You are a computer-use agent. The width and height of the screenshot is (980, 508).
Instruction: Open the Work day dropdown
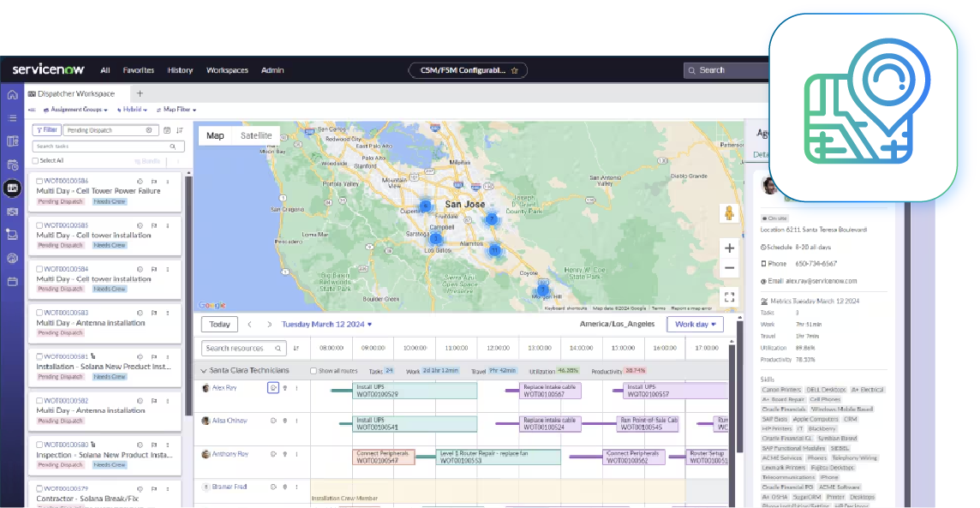(695, 325)
